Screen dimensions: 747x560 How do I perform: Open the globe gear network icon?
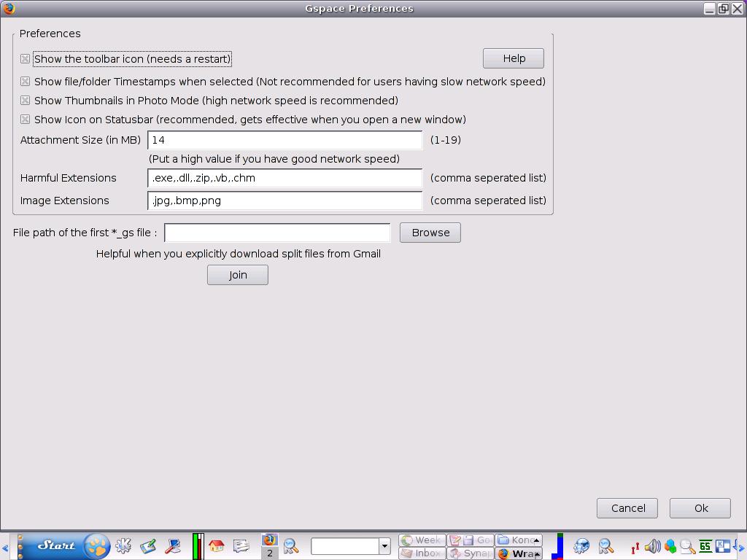pos(581,545)
